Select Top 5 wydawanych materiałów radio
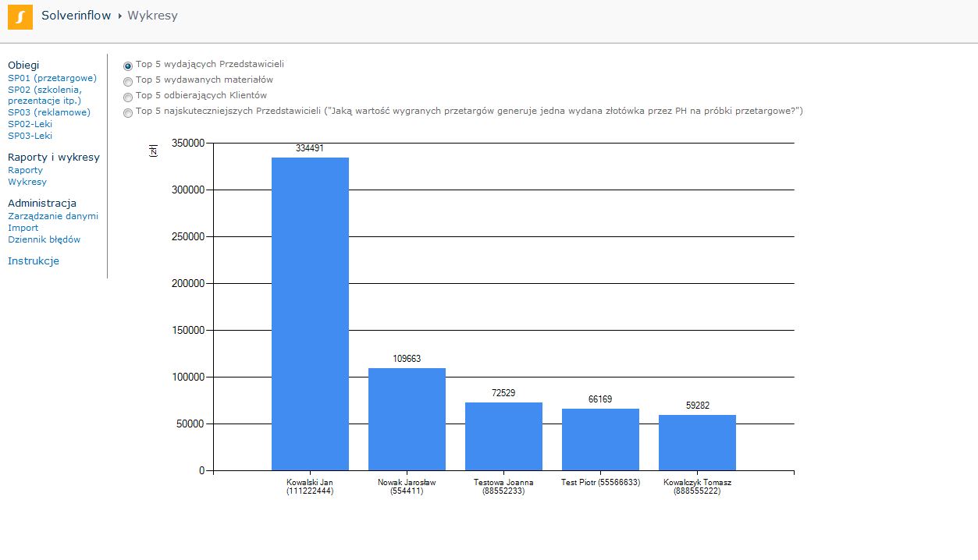This screenshot has height=560, width=978. pos(128,81)
